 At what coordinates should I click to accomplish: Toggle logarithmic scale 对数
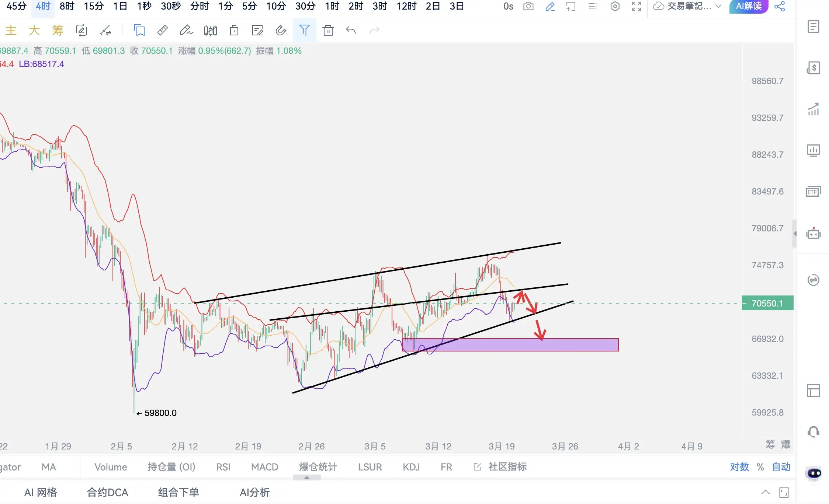coord(739,467)
